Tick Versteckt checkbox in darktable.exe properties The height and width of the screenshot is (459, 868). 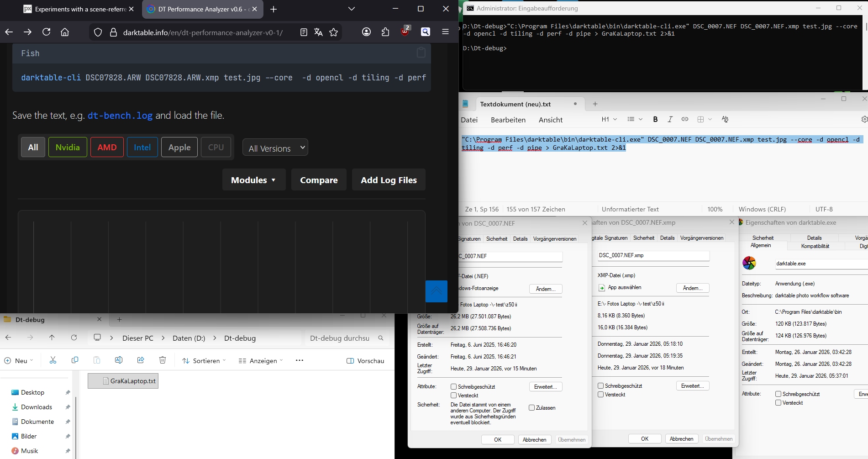(778, 403)
